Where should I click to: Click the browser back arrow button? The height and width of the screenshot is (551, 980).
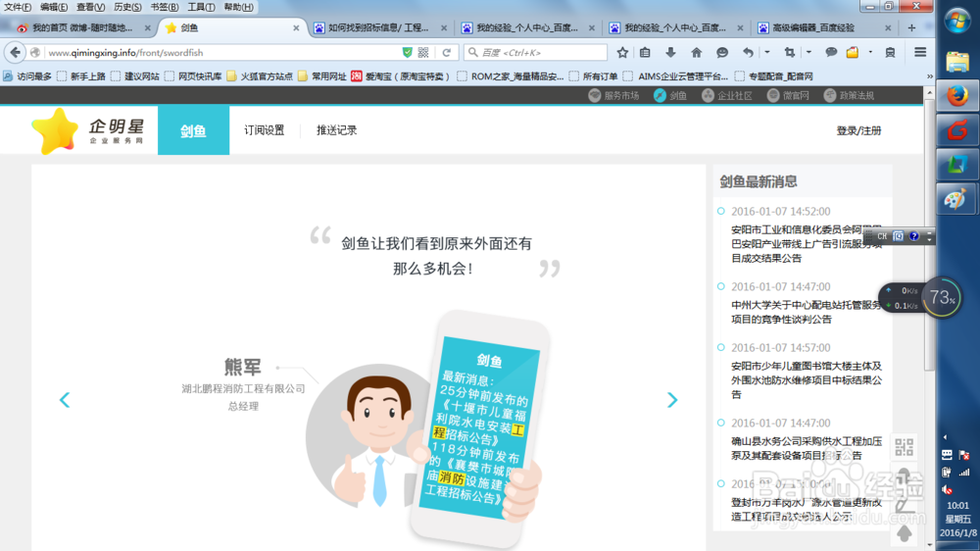pos(15,53)
